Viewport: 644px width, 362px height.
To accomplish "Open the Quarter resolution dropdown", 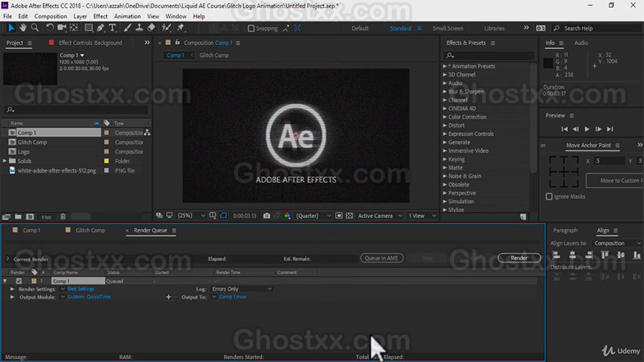I will 313,216.
